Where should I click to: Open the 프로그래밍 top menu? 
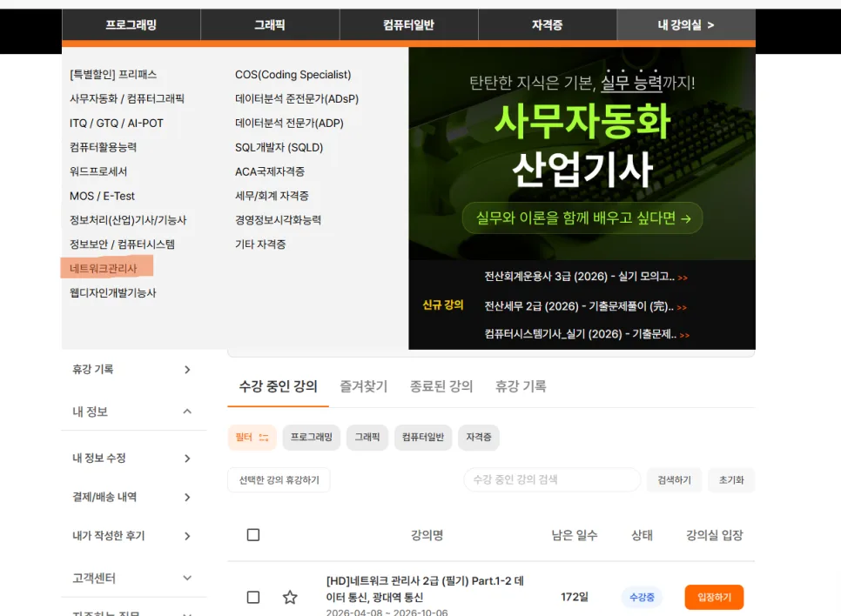tap(131, 24)
